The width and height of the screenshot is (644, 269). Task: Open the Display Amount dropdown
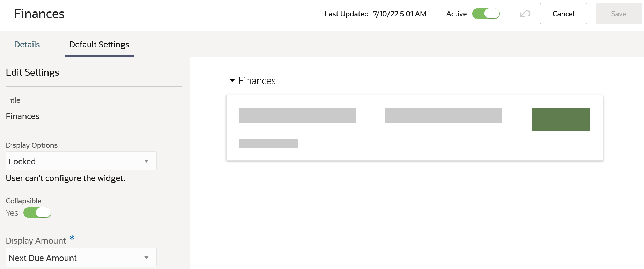click(81, 258)
